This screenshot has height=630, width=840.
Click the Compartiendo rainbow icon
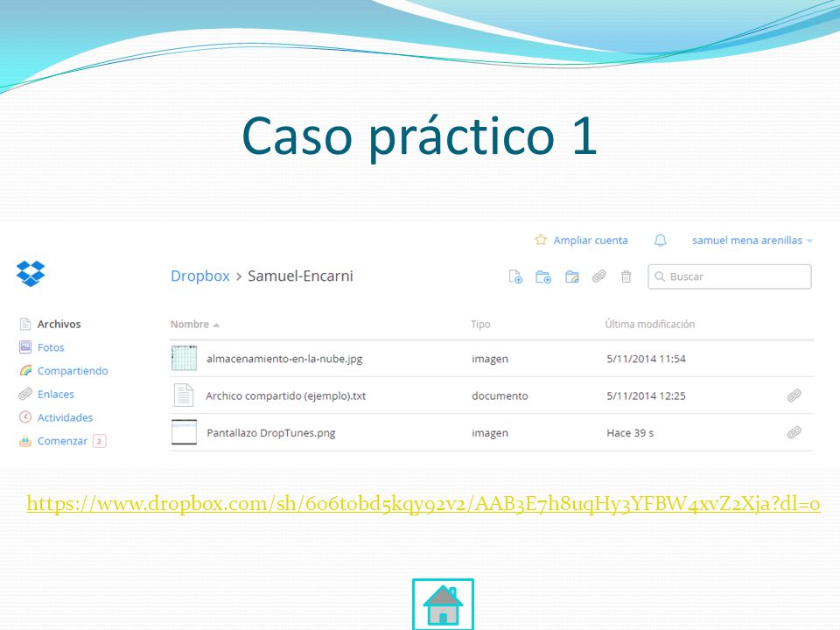25,371
